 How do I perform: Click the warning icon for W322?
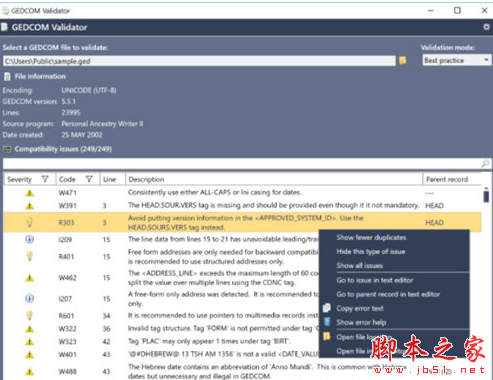[x=29, y=329]
